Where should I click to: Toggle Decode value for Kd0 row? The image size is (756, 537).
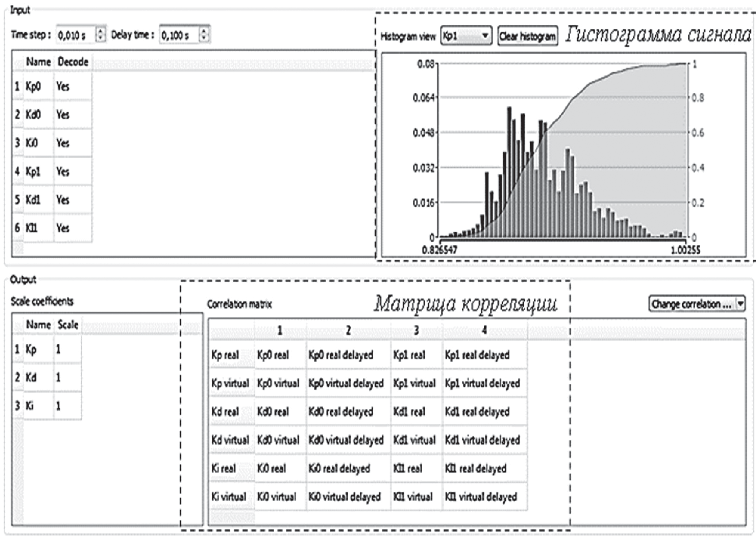click(63, 115)
